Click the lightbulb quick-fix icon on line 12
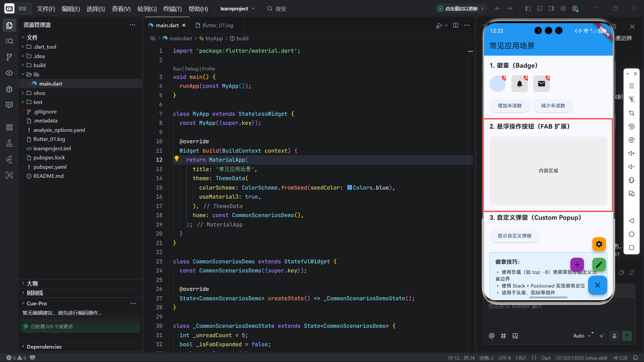Viewport: 644px width, 362px height. point(176,159)
